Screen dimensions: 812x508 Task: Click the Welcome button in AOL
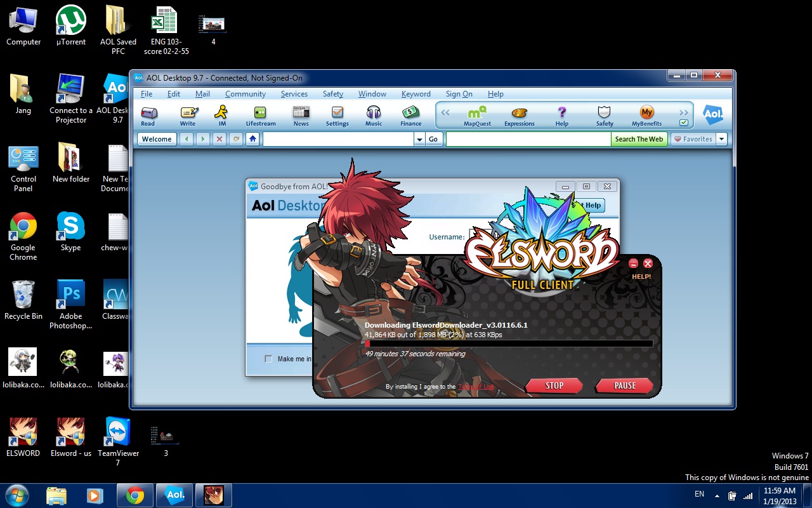[157, 139]
